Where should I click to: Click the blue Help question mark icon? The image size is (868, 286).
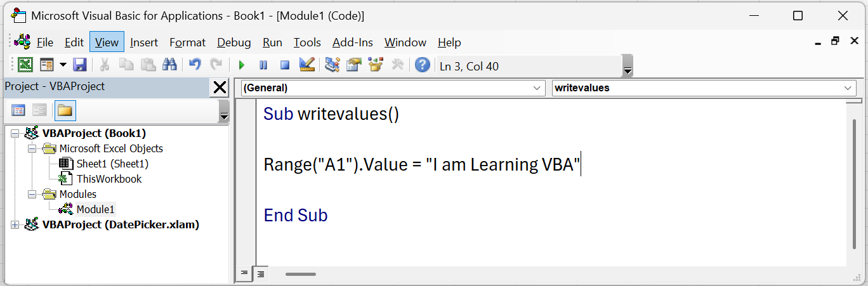[422, 65]
